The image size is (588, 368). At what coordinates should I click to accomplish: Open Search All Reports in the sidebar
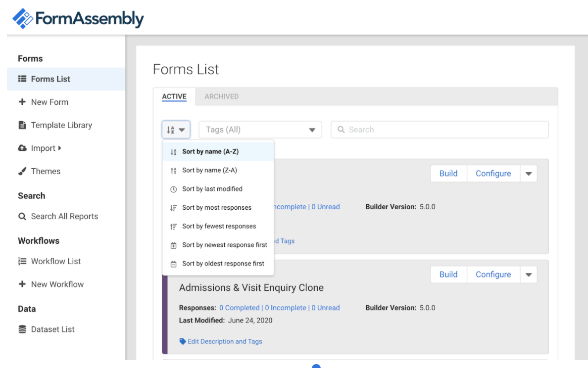64,216
